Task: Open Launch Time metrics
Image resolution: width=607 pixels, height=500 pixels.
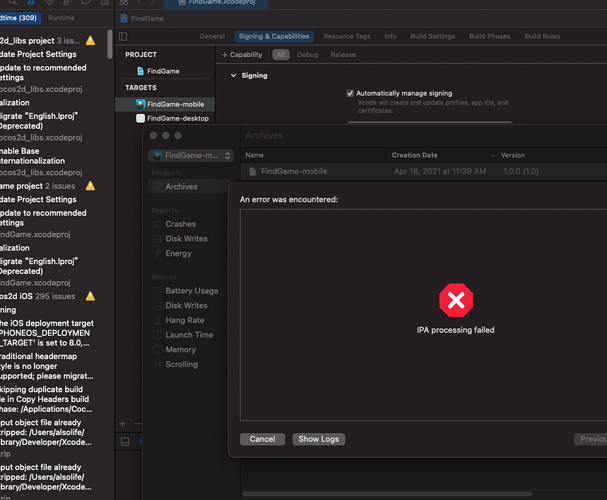Action: tap(189, 335)
